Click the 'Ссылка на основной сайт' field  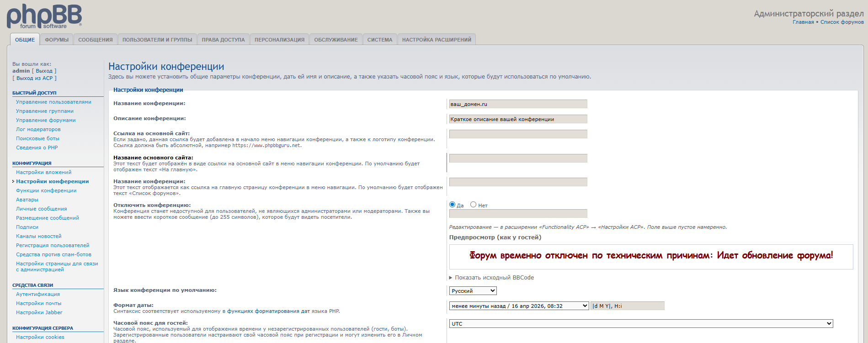(518, 134)
